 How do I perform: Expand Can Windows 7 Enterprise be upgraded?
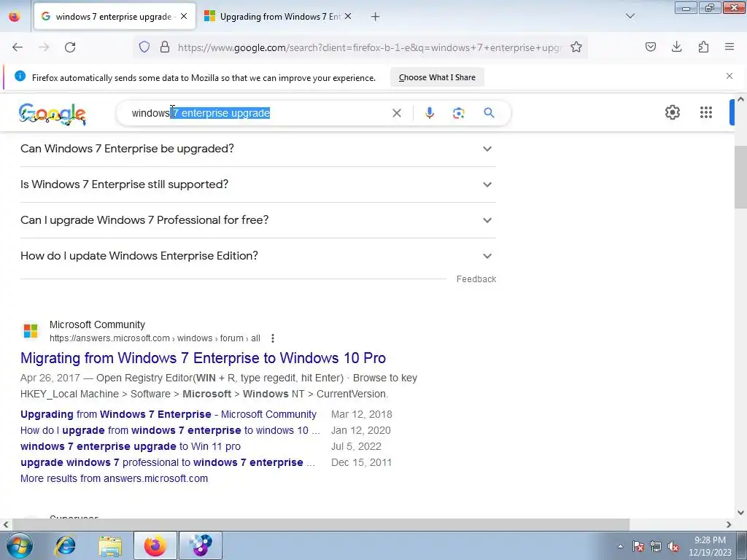tap(258, 149)
